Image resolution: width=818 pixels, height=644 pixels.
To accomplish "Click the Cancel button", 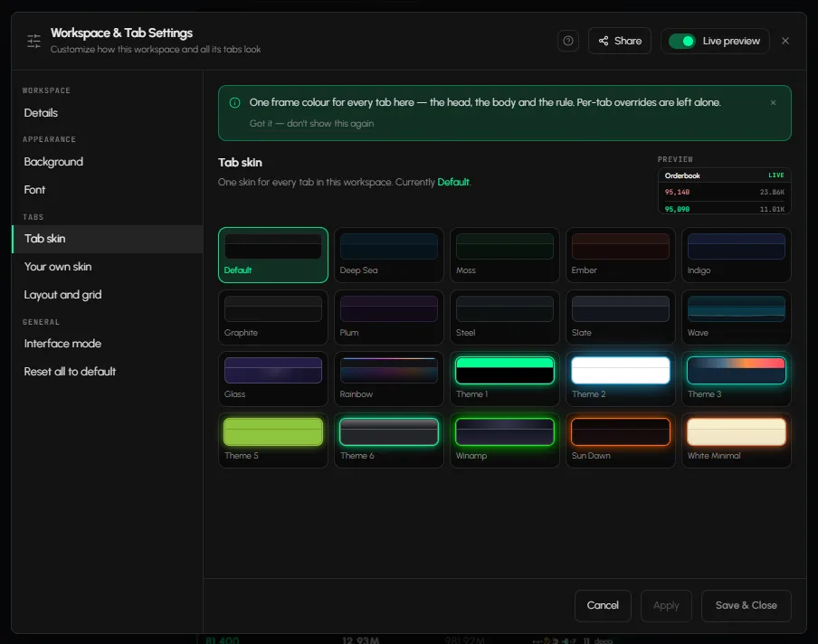I will [603, 605].
